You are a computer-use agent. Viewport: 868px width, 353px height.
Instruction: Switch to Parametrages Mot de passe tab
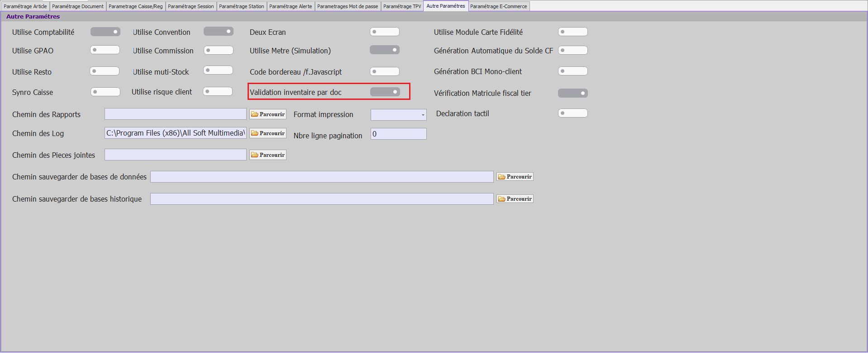coord(348,6)
